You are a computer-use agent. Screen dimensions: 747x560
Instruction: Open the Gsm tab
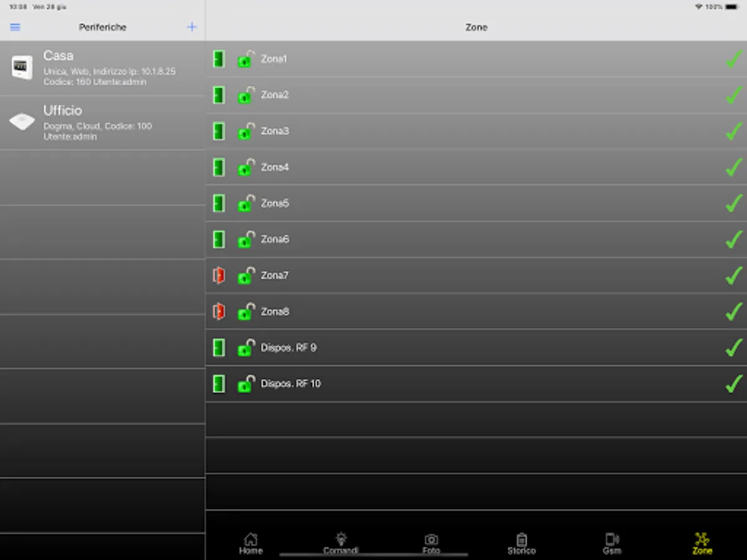pos(612,544)
